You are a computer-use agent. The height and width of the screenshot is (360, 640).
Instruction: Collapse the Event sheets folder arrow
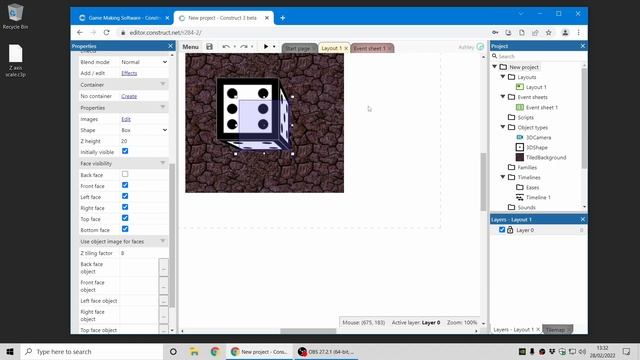pyautogui.click(x=503, y=97)
